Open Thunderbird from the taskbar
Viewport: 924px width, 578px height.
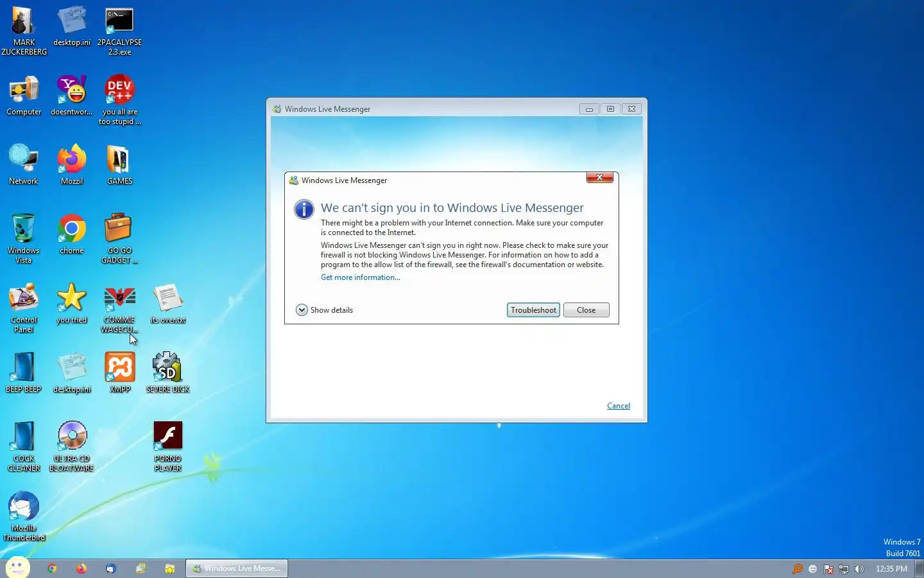pyautogui.click(x=110, y=568)
